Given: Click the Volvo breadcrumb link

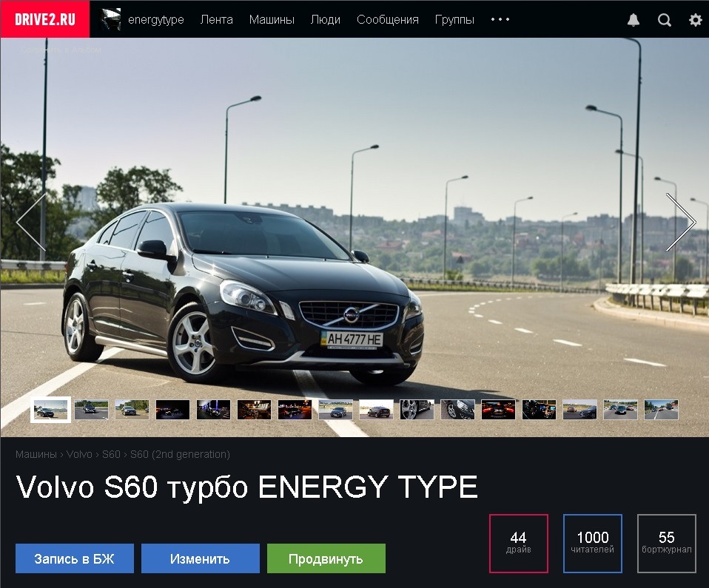Looking at the screenshot, I should pos(79,454).
